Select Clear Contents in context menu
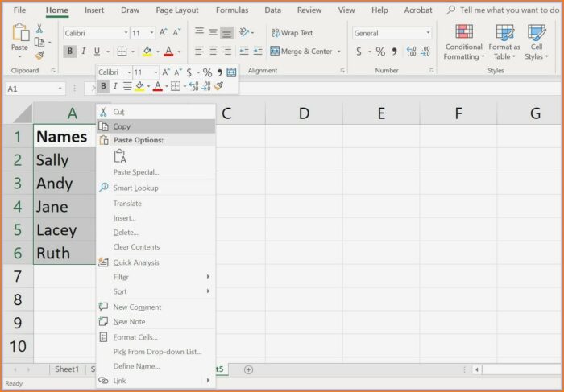This screenshot has width=564, height=392. 156,247
